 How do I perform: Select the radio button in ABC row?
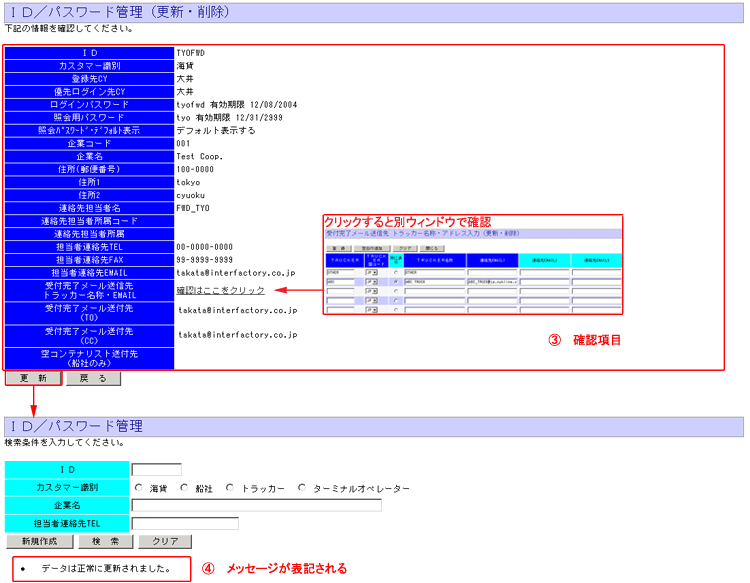pos(397,282)
